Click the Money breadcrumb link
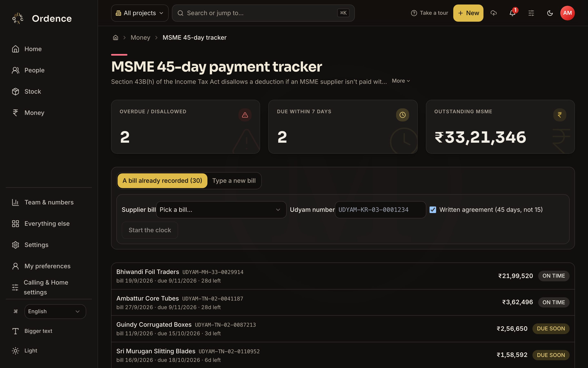 140,37
